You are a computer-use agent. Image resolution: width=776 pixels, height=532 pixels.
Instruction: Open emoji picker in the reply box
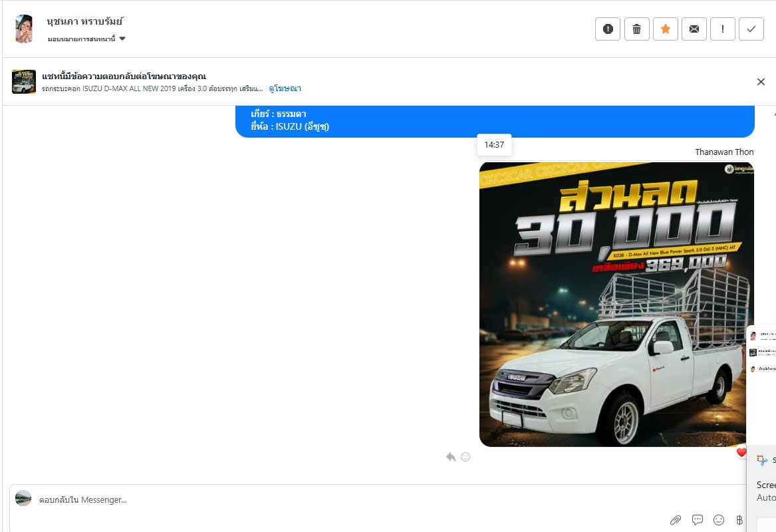click(x=719, y=519)
